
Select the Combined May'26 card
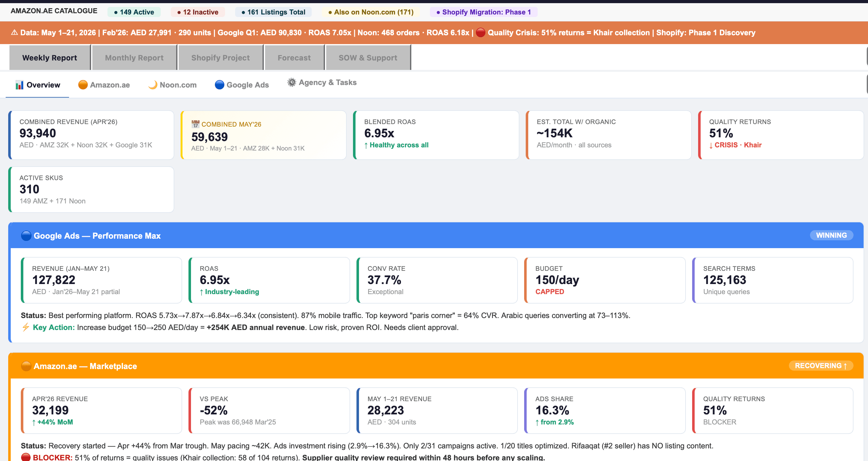pos(263,135)
